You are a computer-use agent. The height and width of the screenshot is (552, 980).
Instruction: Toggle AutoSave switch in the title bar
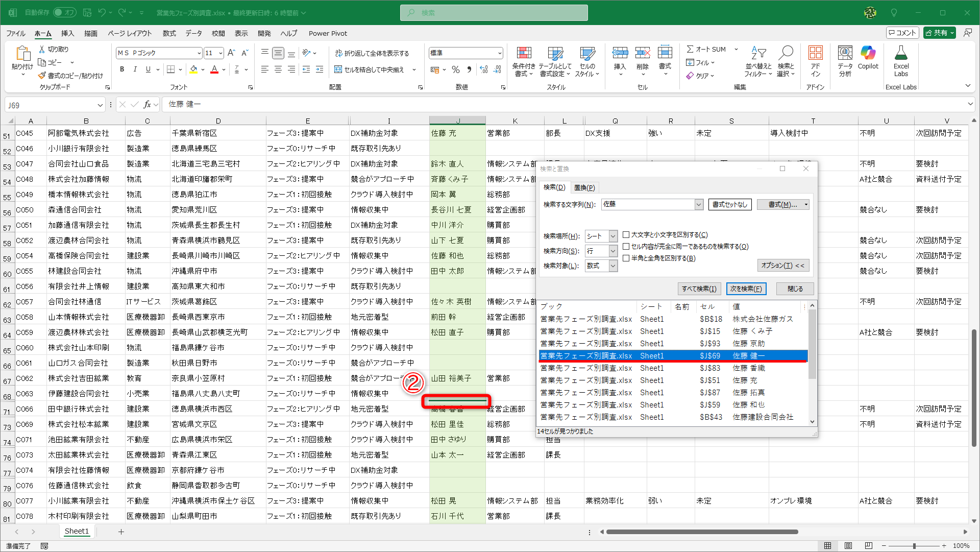click(x=64, y=12)
